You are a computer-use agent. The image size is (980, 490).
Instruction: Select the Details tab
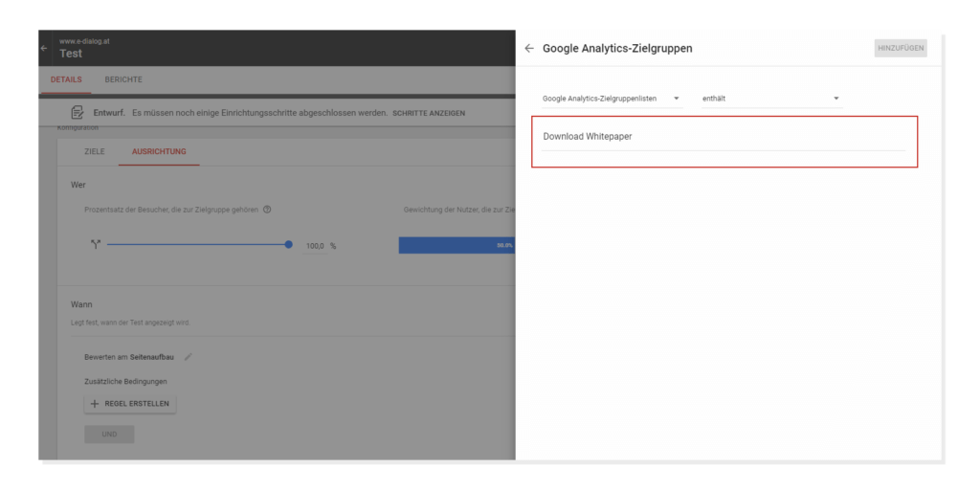point(66,79)
